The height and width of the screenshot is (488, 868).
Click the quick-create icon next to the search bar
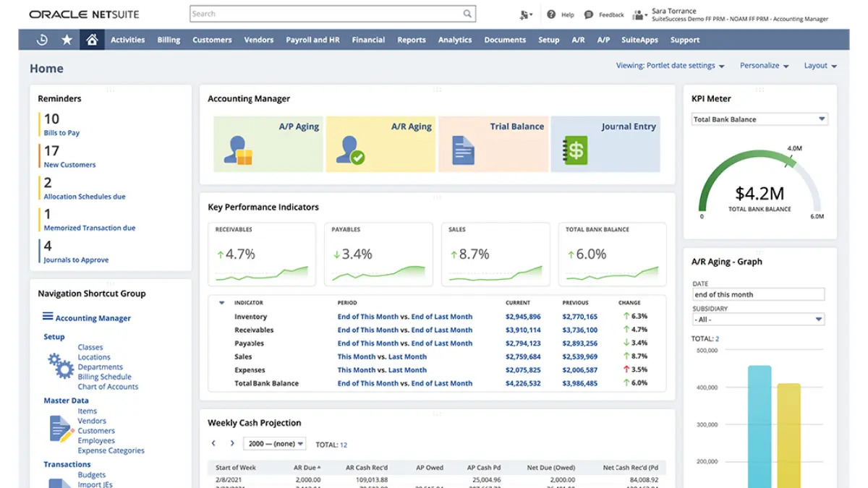click(523, 14)
